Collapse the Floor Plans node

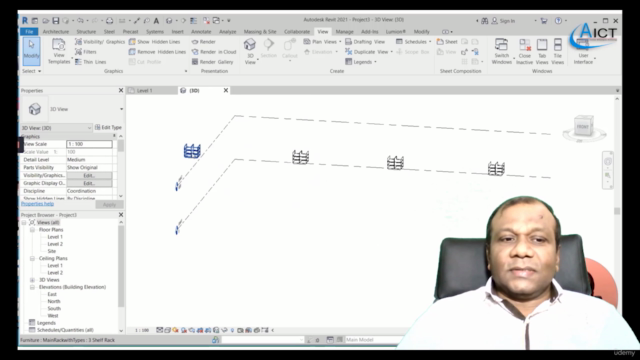[32, 230]
